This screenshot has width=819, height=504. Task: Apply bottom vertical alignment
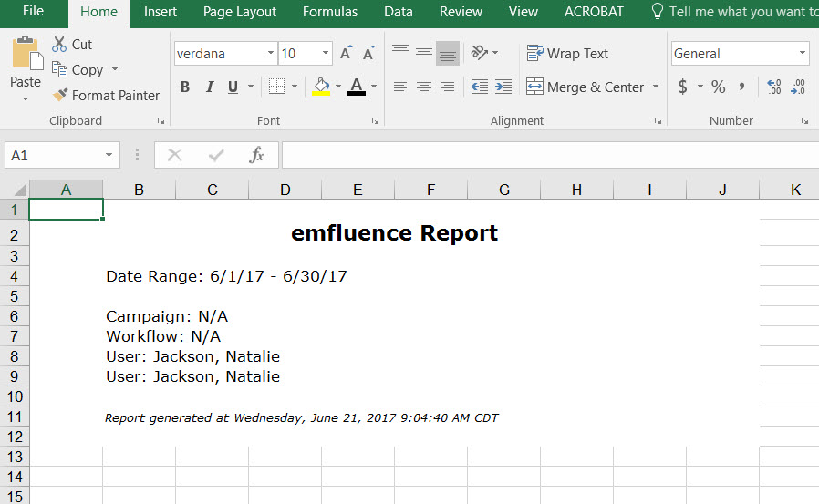click(448, 53)
